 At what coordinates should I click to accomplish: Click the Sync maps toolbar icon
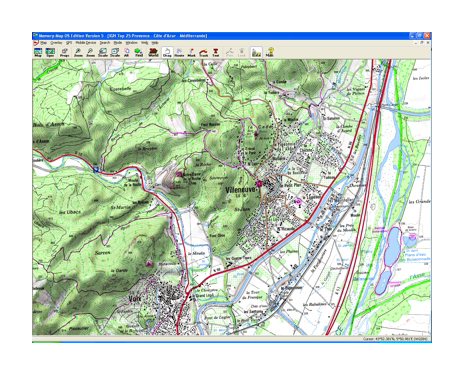pyautogui.click(x=50, y=52)
